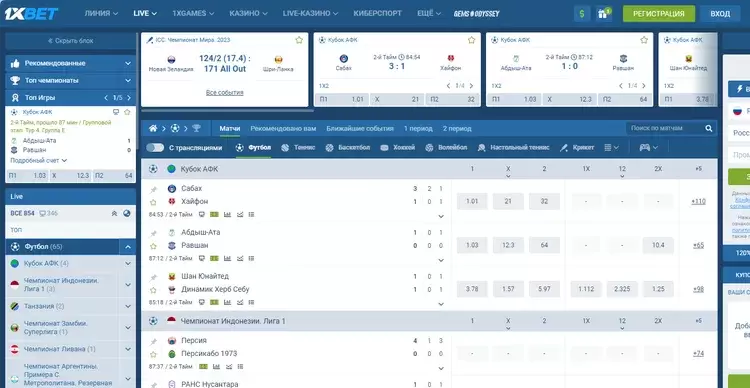
Task: Star the Динамик Херб Себу match row
Action: coord(153,290)
